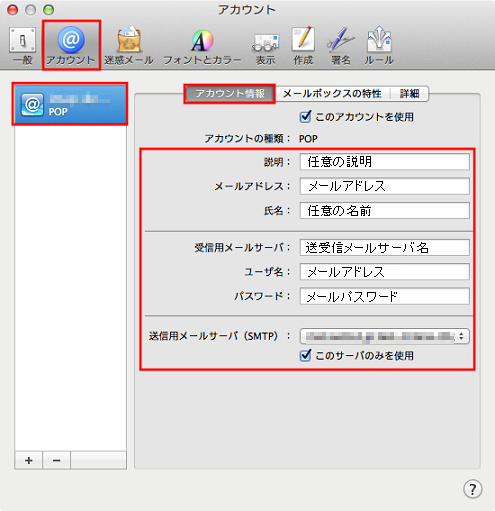Screen dimensions: 495x511
Task: Open the 一般 (General) preferences pane
Action: click(22, 47)
